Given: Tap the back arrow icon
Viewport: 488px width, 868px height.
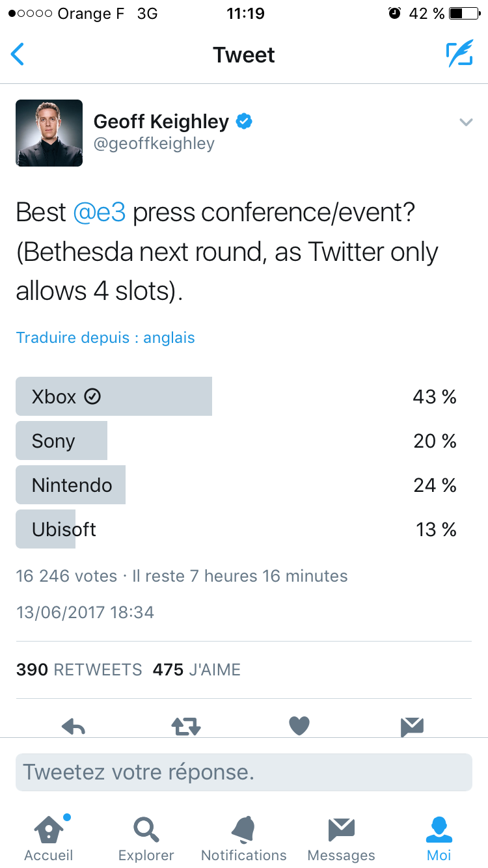Looking at the screenshot, I should point(18,55).
